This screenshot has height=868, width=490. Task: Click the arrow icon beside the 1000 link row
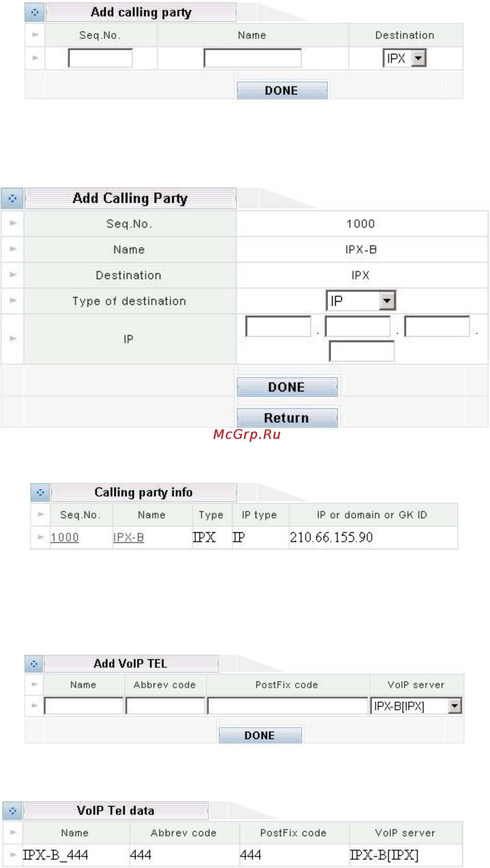41,537
